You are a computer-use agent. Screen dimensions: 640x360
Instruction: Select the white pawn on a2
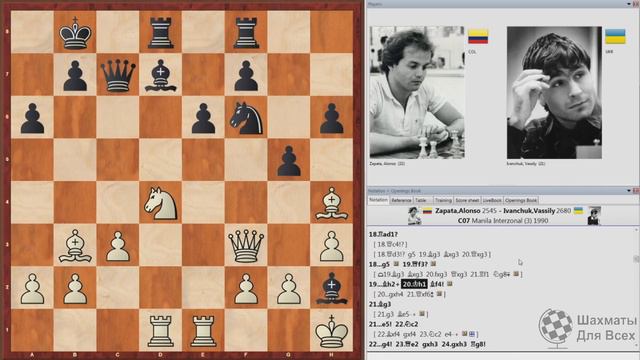tap(32, 289)
